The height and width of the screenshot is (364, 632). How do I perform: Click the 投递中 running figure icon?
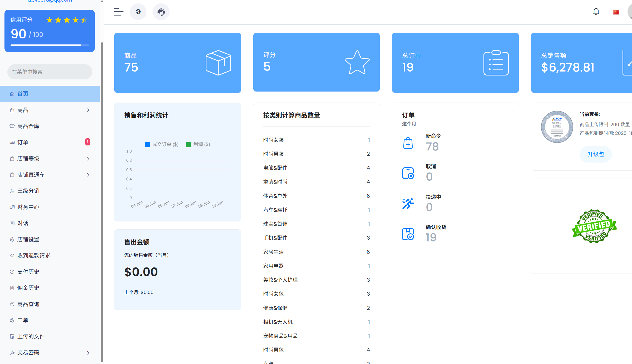pos(408,204)
